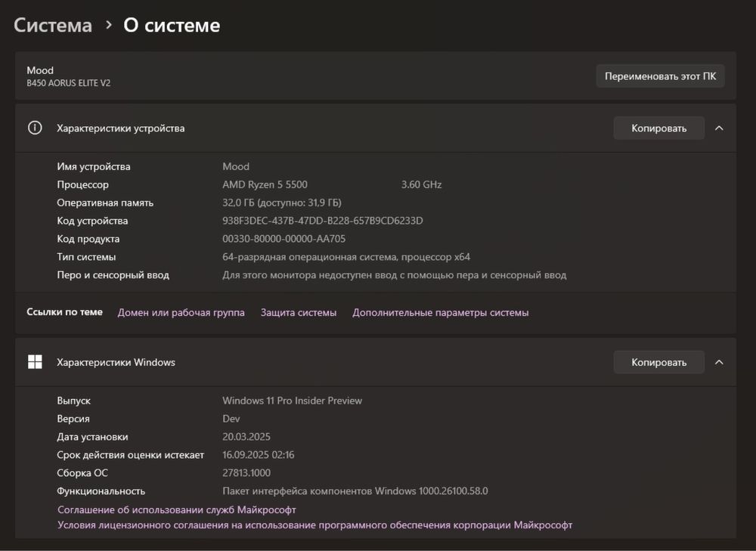Select the version value Dev
The width and height of the screenshot is (756, 551).
231,419
